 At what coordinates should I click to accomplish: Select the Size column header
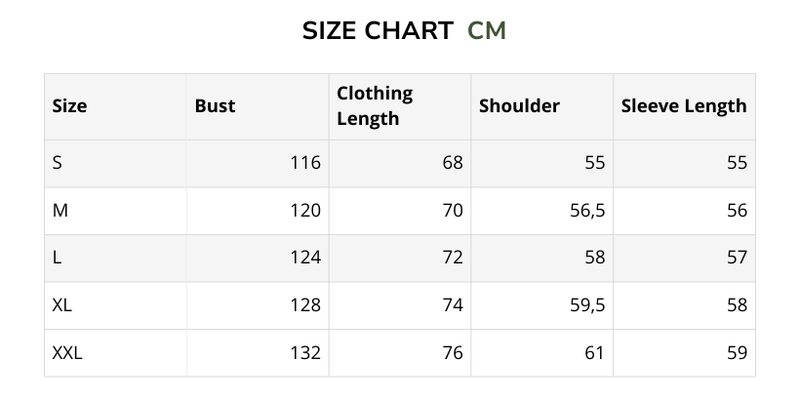(x=69, y=106)
